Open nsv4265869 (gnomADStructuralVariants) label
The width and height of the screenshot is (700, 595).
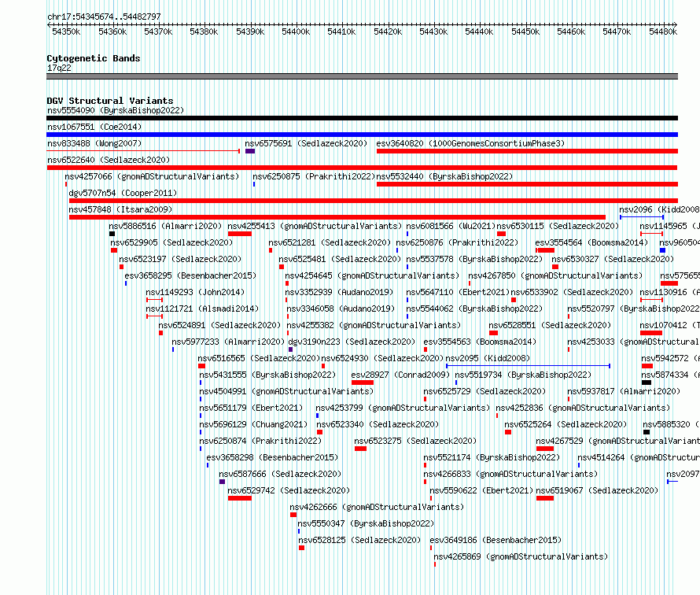(521, 556)
